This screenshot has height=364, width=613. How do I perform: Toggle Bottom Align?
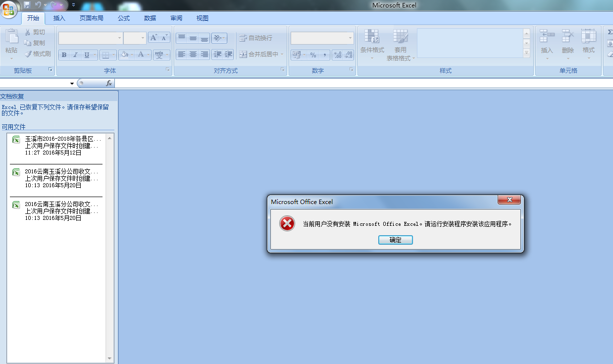point(204,38)
